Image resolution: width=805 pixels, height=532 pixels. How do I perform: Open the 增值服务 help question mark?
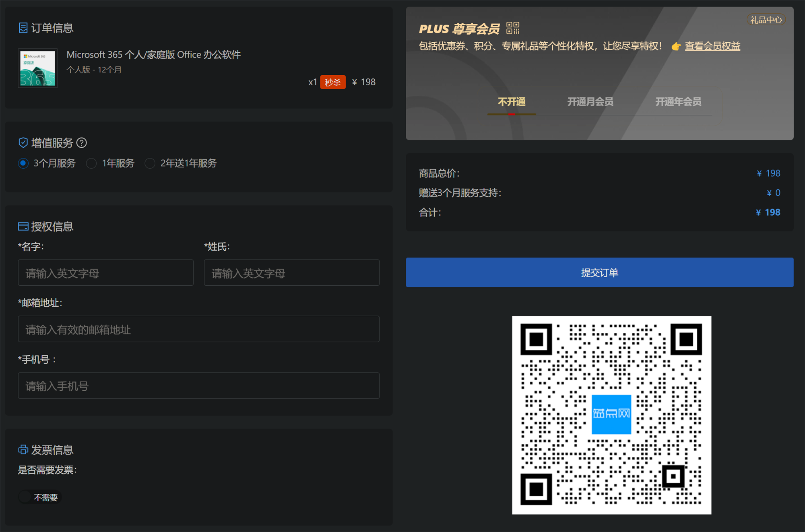tap(82, 143)
